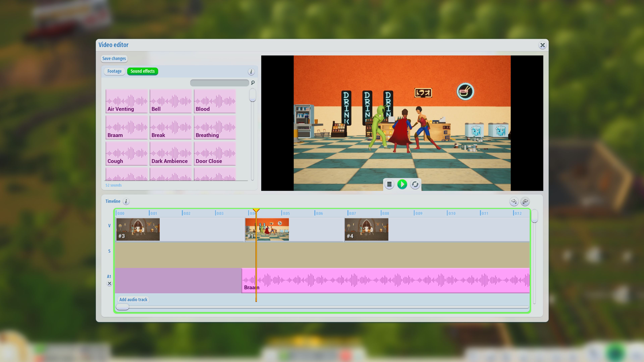
Task: Click the timeline horizontal scrollbar handle
Action: coord(122,307)
